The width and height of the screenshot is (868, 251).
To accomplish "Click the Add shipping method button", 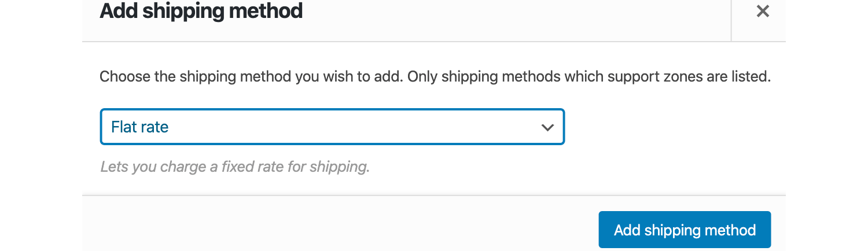I will 685,230.
